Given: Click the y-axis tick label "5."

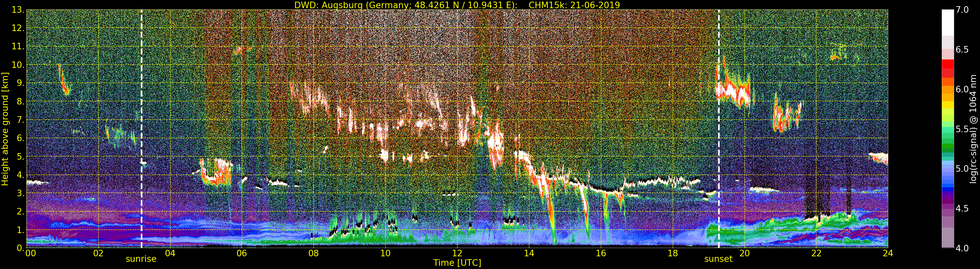Looking at the screenshot, I should tap(20, 156).
